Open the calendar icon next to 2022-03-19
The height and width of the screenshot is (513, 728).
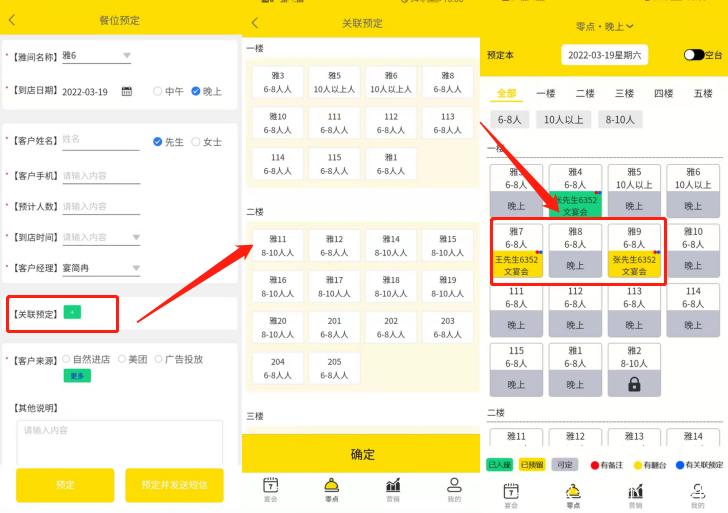126,91
